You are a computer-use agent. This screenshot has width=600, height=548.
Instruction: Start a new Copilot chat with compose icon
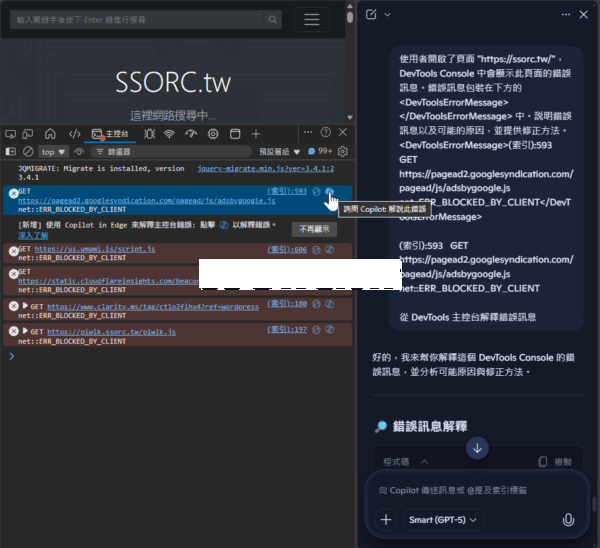point(371,15)
